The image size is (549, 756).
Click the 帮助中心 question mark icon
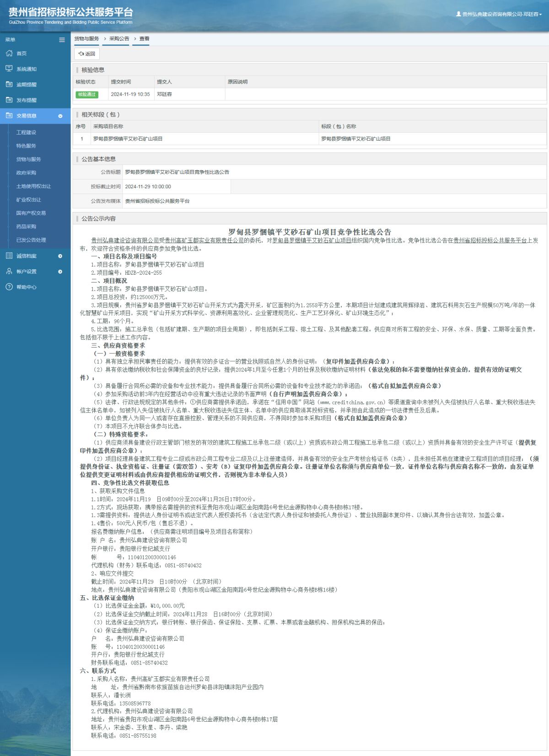pos(9,287)
